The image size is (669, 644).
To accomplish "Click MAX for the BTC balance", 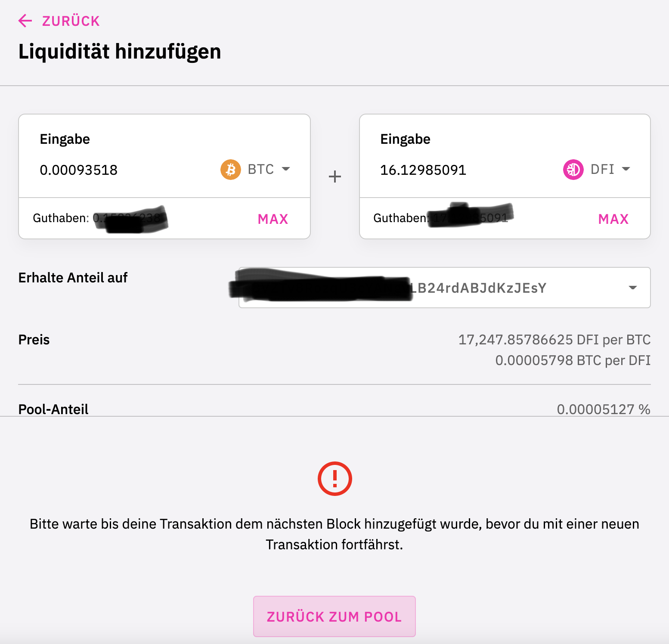I will [273, 219].
